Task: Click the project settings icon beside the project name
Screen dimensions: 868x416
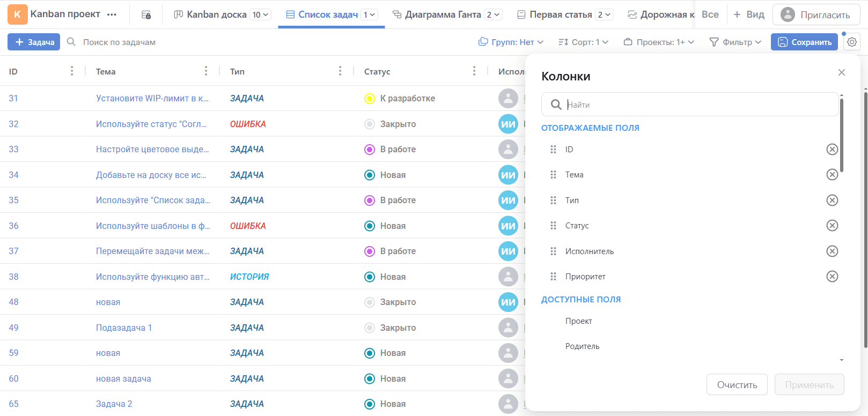Action: 146,14
